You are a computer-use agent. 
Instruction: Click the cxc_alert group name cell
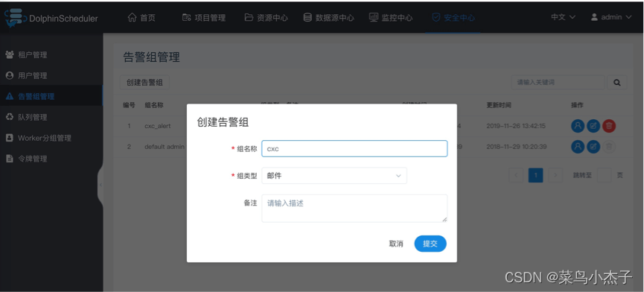tap(157, 126)
